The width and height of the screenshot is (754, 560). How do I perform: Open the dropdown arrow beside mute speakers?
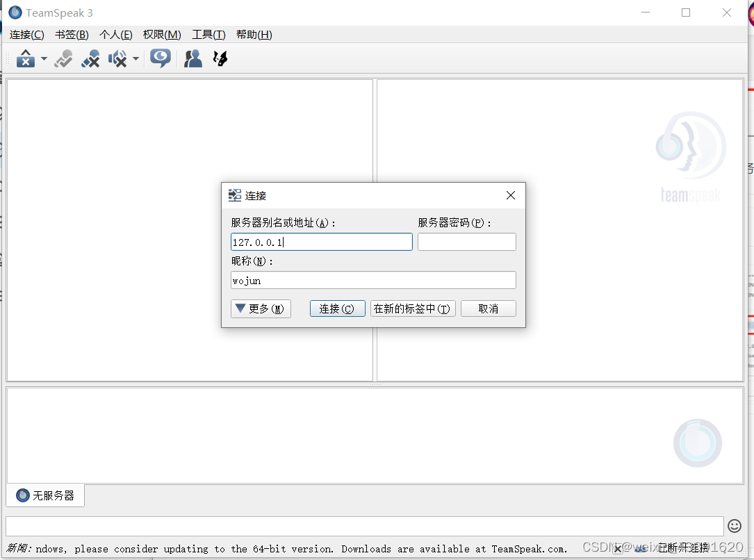pos(136,58)
